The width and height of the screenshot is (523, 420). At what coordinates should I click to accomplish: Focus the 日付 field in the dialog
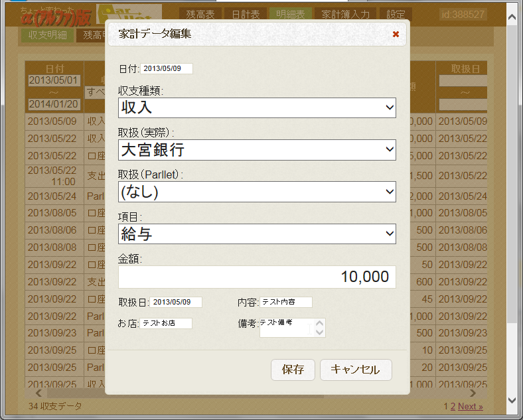coord(167,68)
